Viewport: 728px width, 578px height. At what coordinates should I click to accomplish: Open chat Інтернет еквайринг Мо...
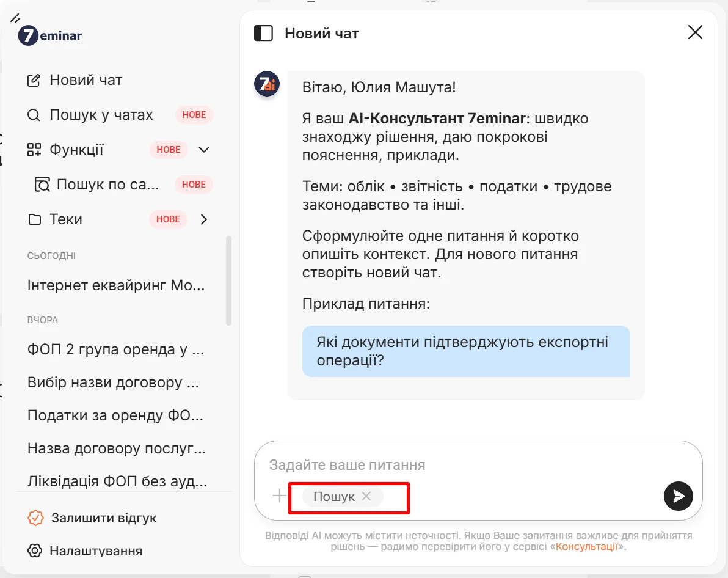pyautogui.click(x=116, y=285)
